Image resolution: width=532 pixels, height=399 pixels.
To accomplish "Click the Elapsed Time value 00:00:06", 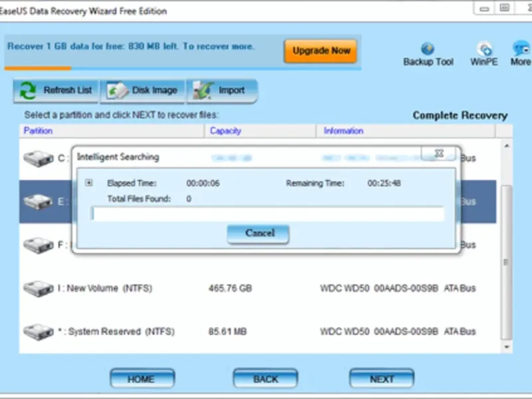I will tap(203, 184).
